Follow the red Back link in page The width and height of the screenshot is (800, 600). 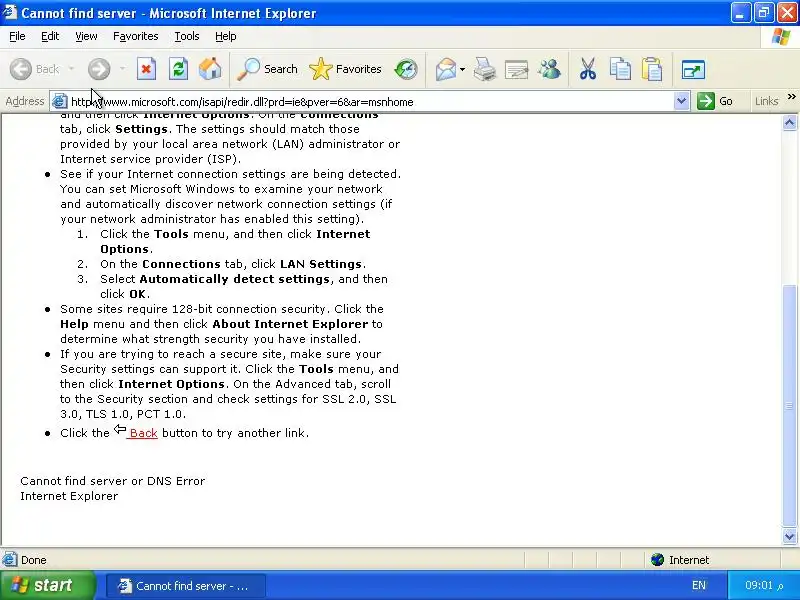143,433
